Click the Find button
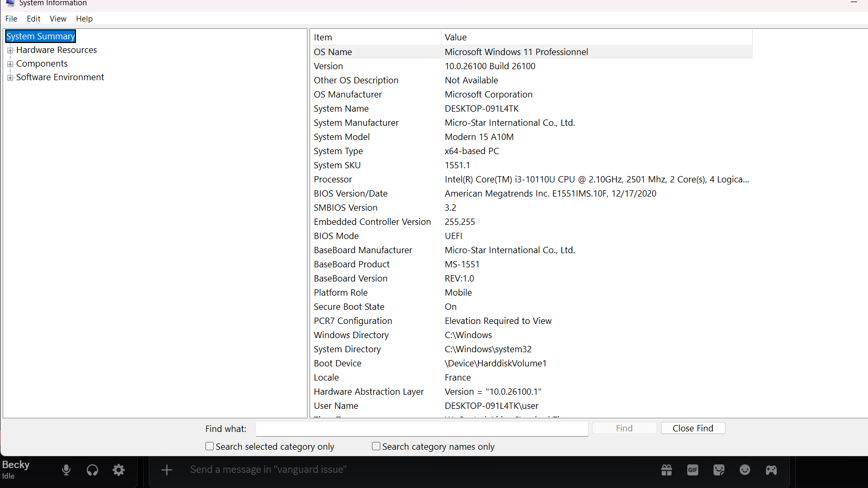This screenshot has width=868, height=488. point(624,428)
